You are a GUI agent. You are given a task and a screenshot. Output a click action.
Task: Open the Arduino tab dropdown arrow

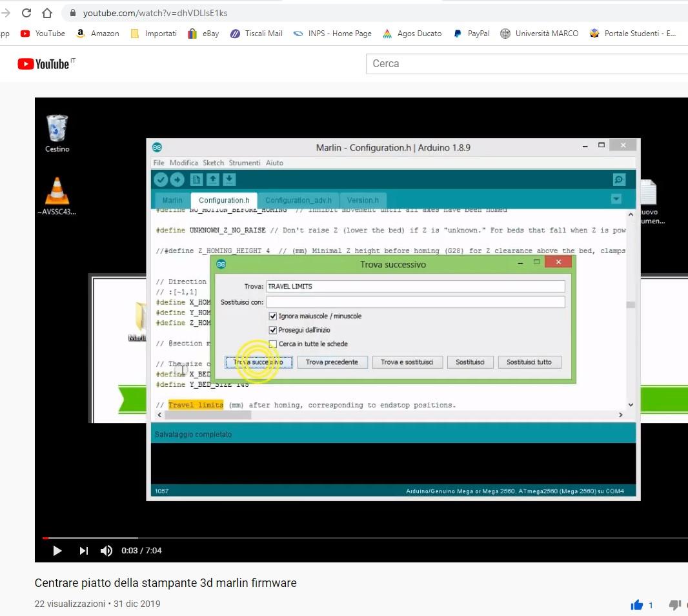coord(616,200)
